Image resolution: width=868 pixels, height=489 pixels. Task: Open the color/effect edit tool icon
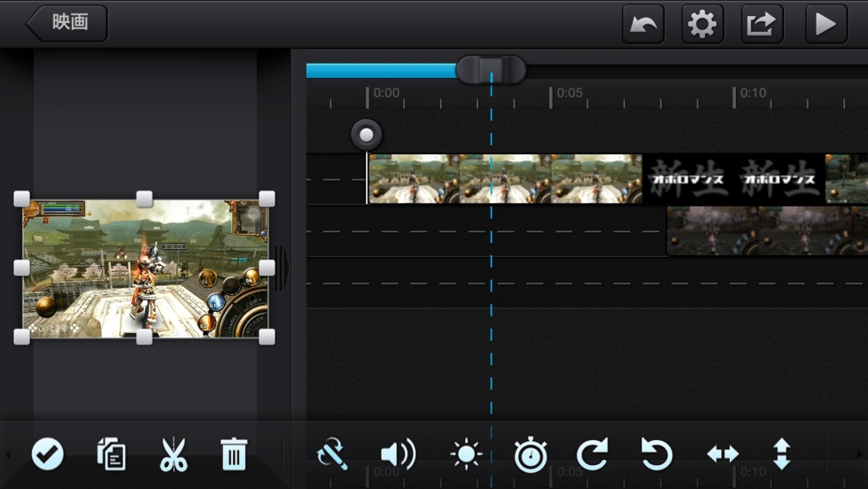pyautogui.click(x=332, y=454)
